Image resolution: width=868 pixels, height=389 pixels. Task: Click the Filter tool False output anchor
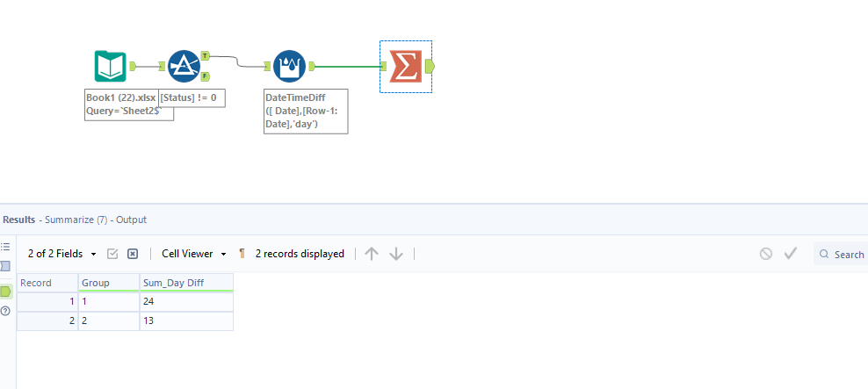[205, 76]
